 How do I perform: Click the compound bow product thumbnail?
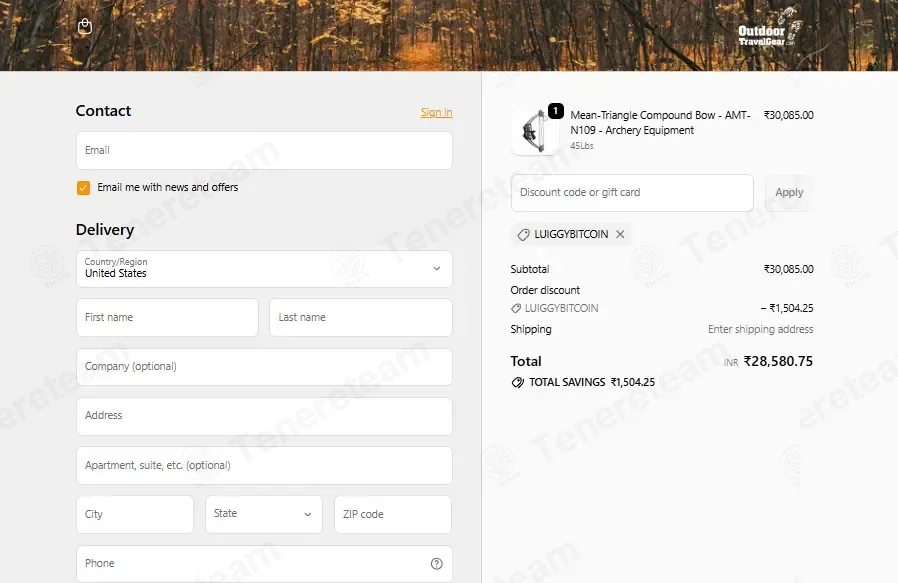534,132
